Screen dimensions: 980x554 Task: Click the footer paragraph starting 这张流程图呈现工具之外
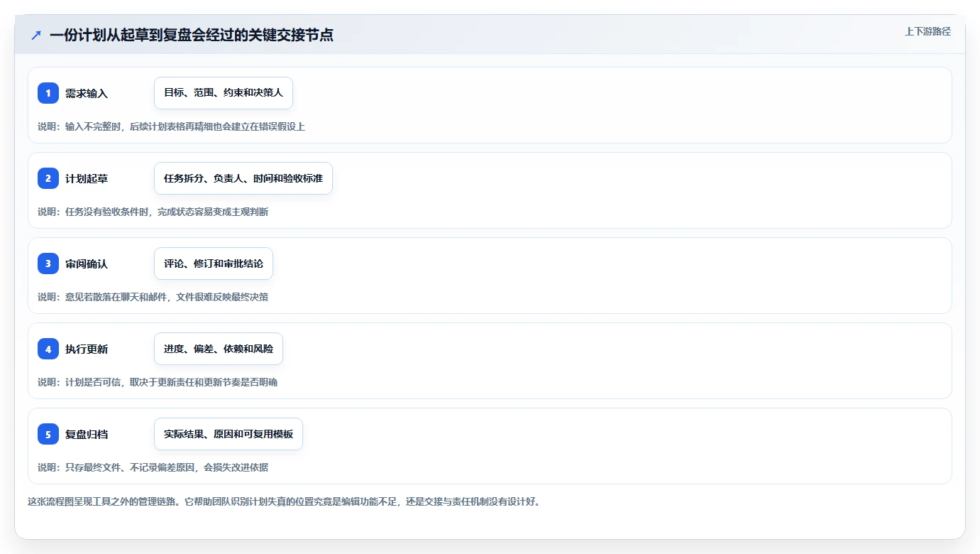(285, 501)
